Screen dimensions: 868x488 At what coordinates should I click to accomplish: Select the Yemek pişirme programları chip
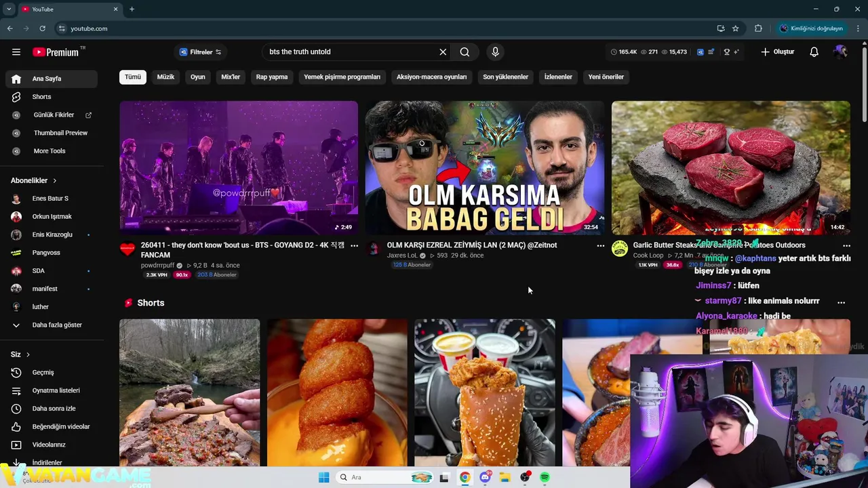click(342, 77)
